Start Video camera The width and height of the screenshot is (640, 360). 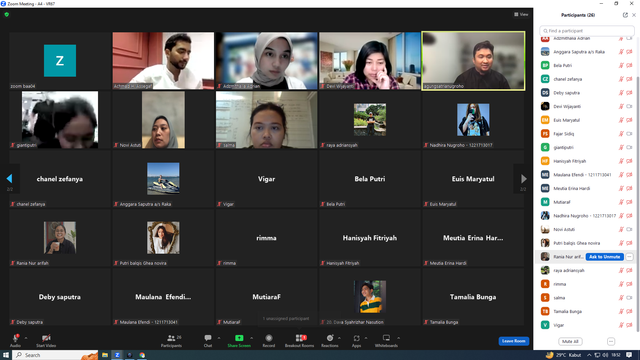(46, 340)
